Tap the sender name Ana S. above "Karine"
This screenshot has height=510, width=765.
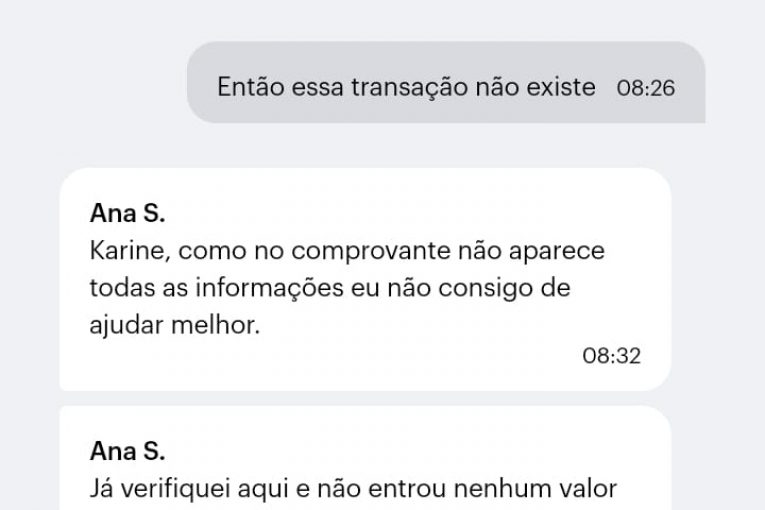pyautogui.click(x=127, y=213)
